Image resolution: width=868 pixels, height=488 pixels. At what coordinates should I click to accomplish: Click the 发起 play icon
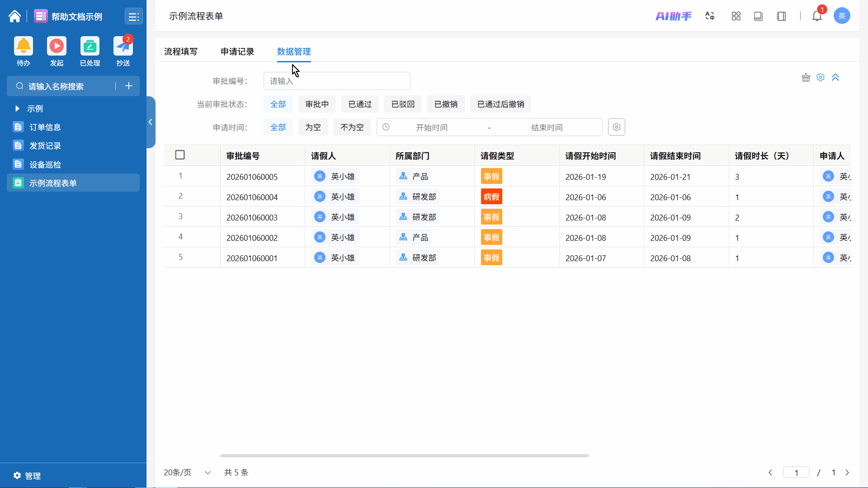tap(57, 46)
